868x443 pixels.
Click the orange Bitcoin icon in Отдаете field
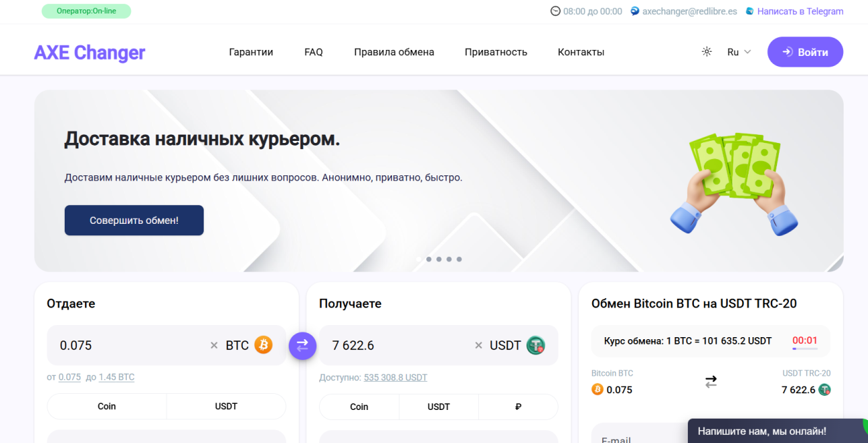point(263,345)
